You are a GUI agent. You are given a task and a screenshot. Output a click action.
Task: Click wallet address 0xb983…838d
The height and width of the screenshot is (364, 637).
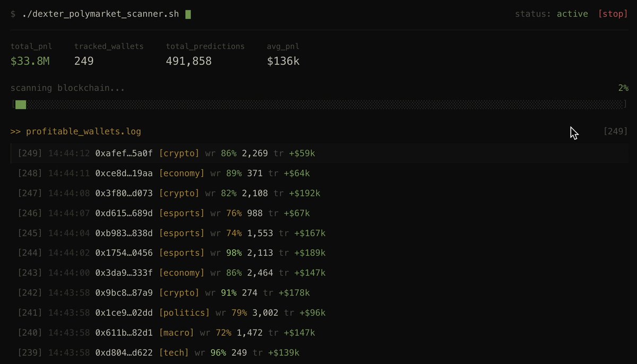124,233
